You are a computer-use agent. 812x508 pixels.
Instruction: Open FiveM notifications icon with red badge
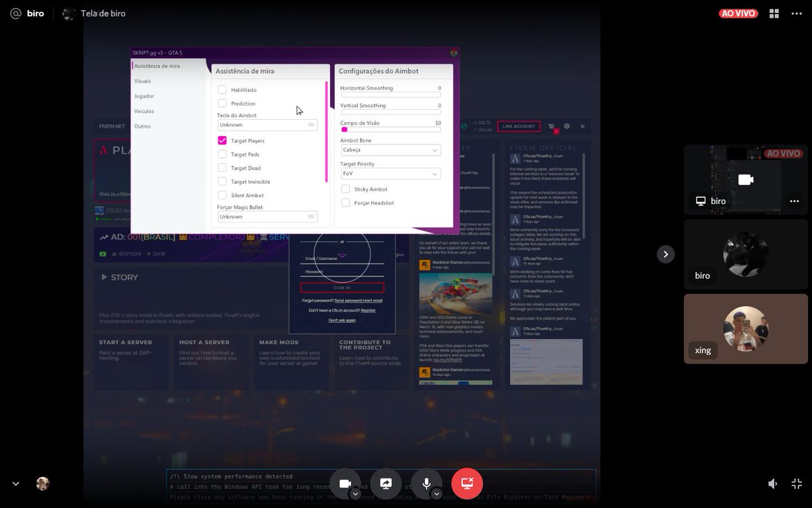click(551, 127)
